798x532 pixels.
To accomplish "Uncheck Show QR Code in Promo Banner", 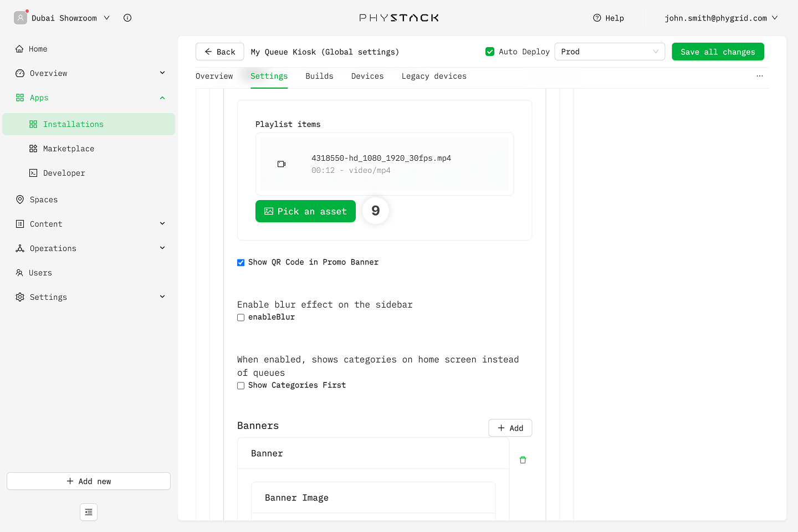I will coord(241,263).
